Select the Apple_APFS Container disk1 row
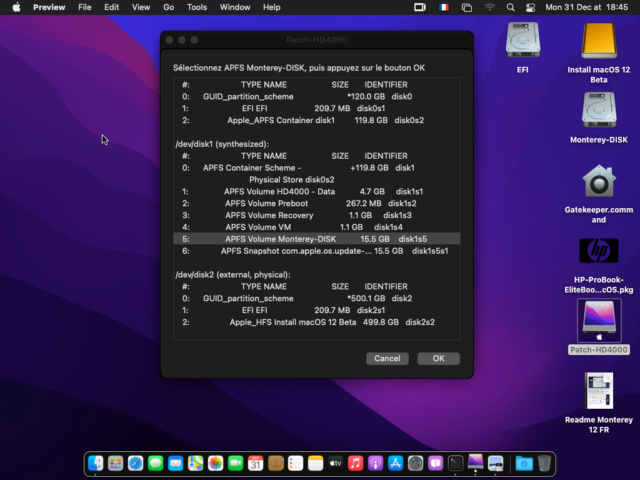 coord(317,120)
